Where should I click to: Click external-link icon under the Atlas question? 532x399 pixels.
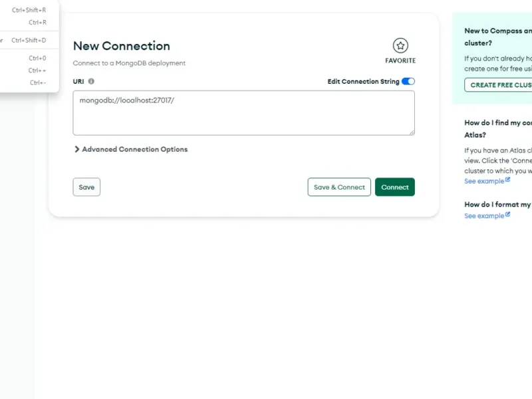(508, 180)
